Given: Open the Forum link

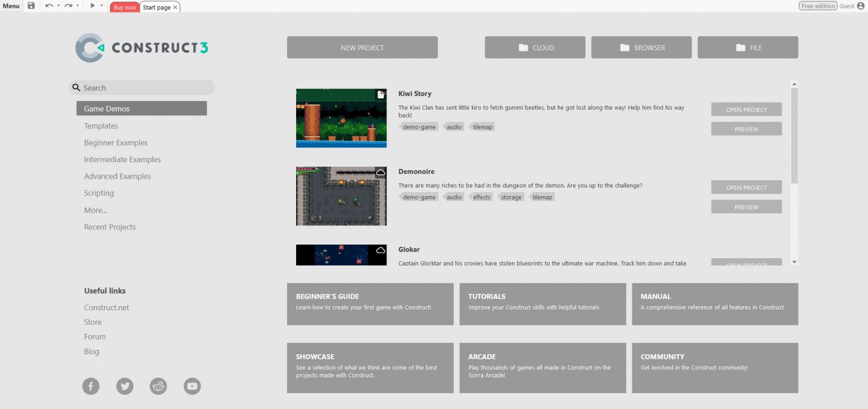Looking at the screenshot, I should (x=95, y=337).
